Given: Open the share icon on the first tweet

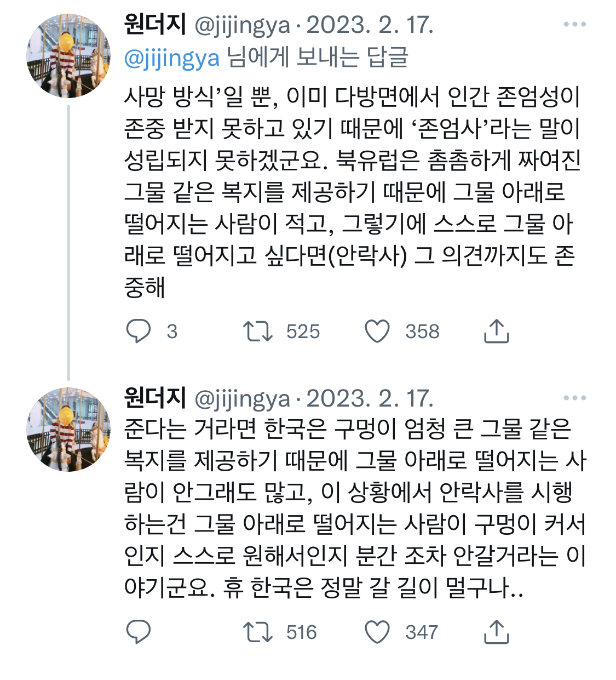Looking at the screenshot, I should (x=497, y=330).
